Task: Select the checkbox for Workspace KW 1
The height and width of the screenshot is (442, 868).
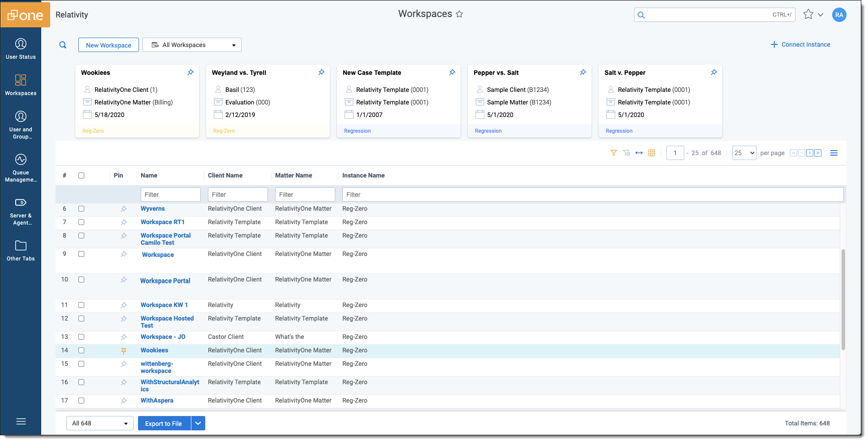Action: tap(81, 305)
